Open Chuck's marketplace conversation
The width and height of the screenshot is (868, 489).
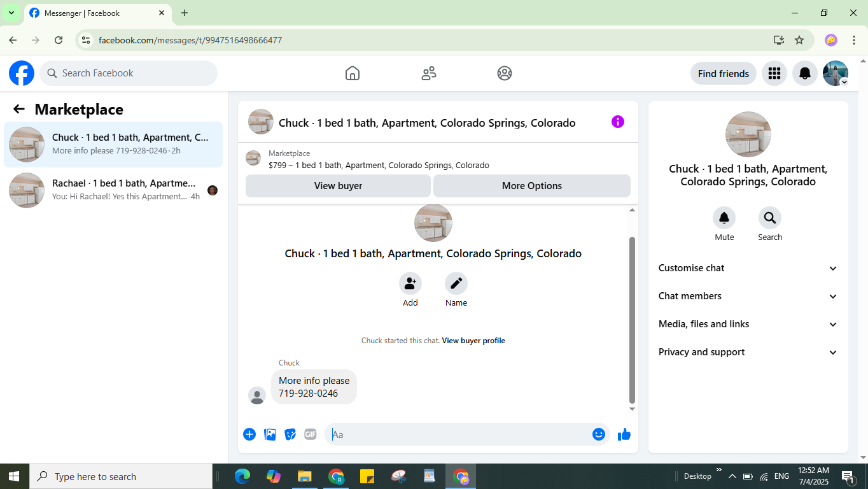113,145
